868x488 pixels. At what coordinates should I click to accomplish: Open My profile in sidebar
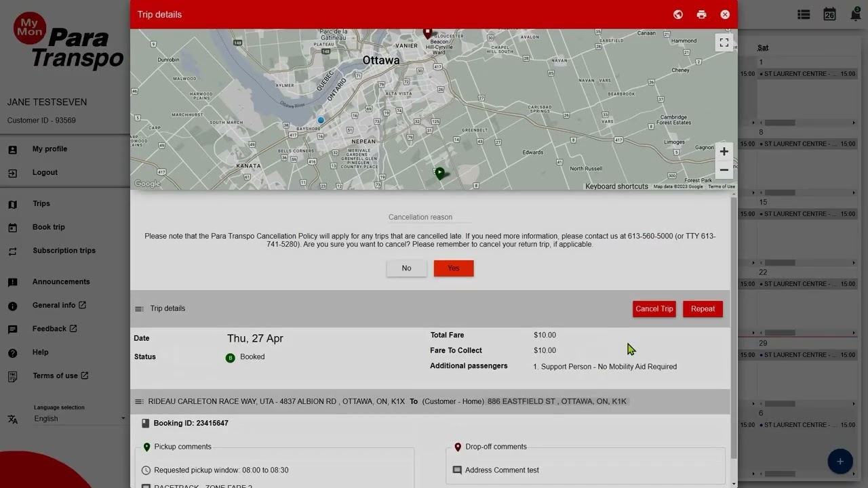[x=50, y=149]
